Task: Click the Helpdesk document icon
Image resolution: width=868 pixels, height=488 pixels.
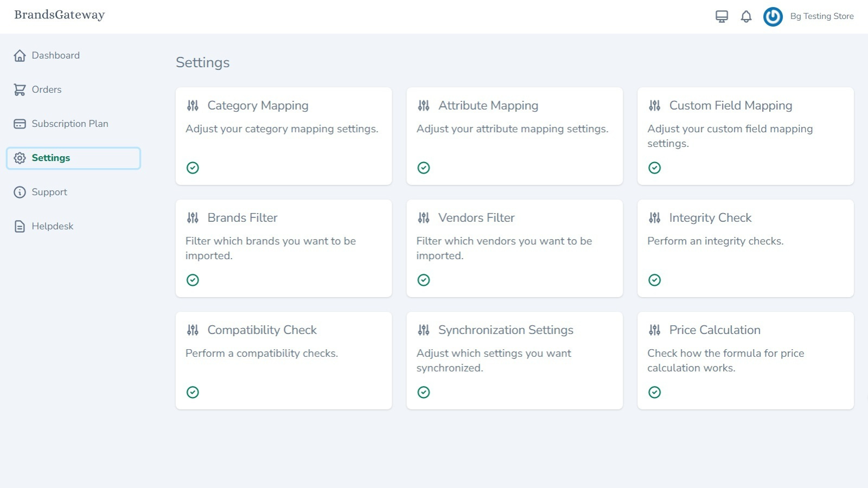Action: (20, 226)
